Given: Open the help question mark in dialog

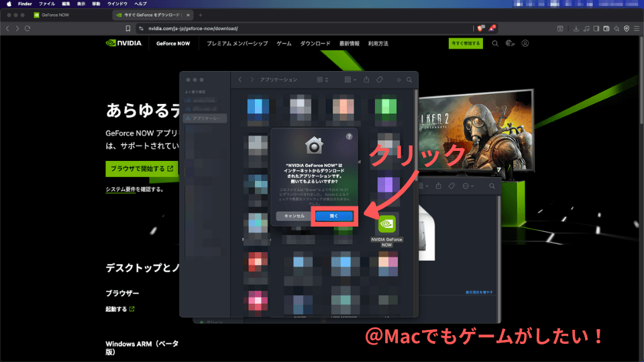Looking at the screenshot, I should click(x=349, y=136).
